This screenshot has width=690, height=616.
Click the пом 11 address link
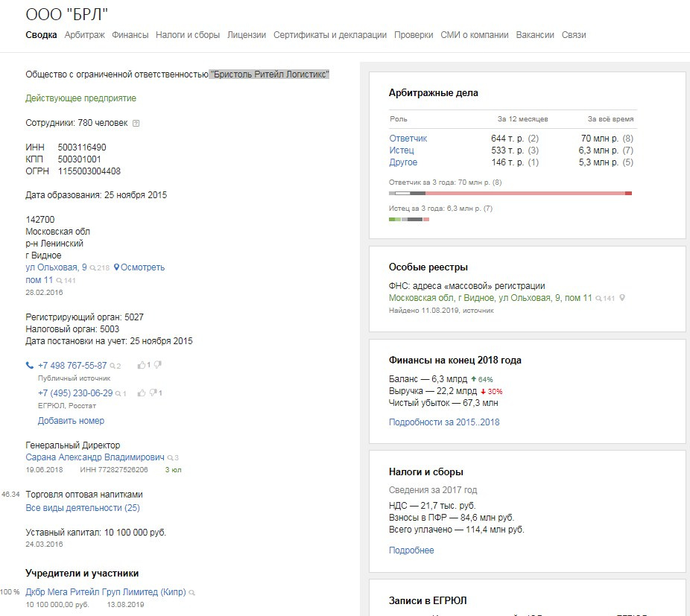click(39, 280)
